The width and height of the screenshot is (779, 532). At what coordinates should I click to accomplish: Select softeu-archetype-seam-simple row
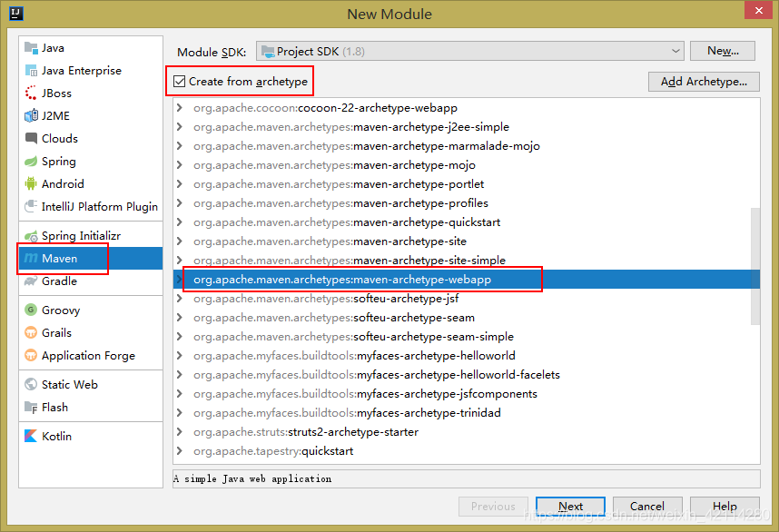click(x=467, y=337)
